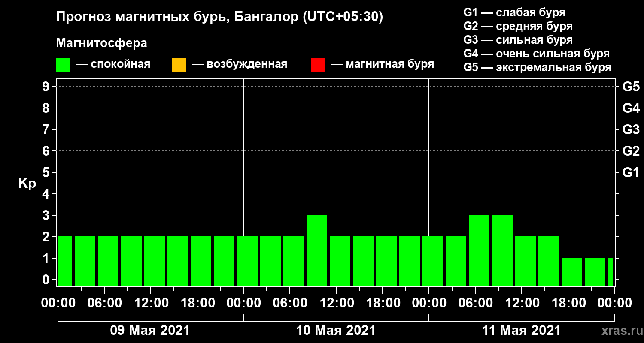Click the 'Kp' axis title

pyautogui.click(x=27, y=184)
